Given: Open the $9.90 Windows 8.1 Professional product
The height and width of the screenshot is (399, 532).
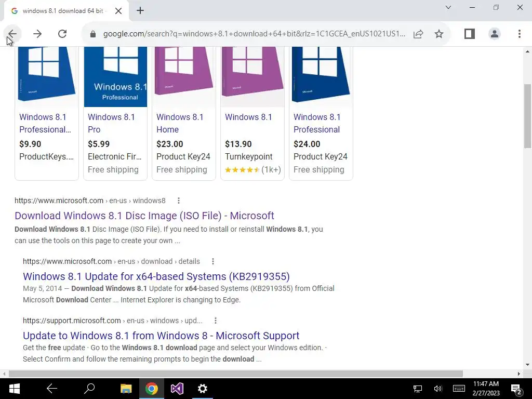Looking at the screenshot, I should [45, 123].
